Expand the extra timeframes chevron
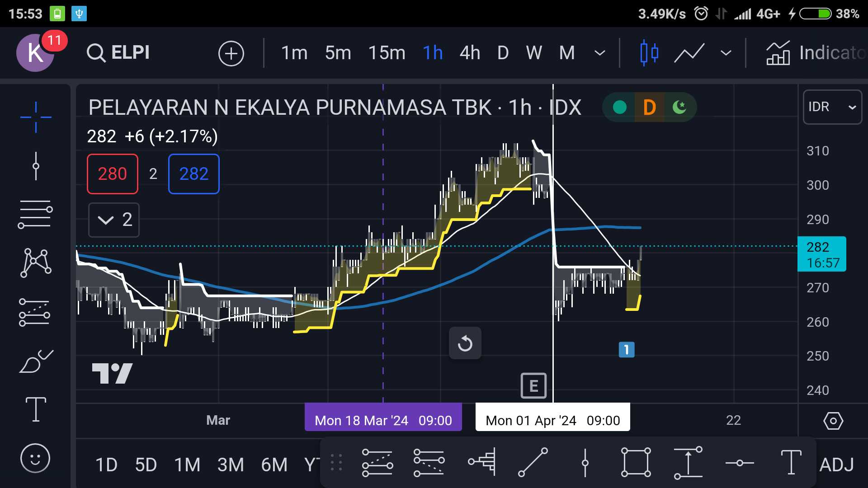This screenshot has height=488, width=868. coord(600,53)
